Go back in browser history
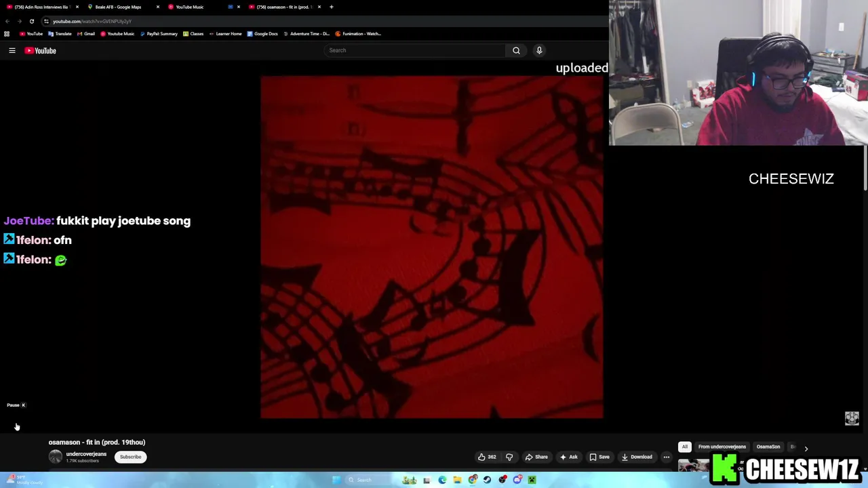This screenshot has height=488, width=868. [7, 21]
